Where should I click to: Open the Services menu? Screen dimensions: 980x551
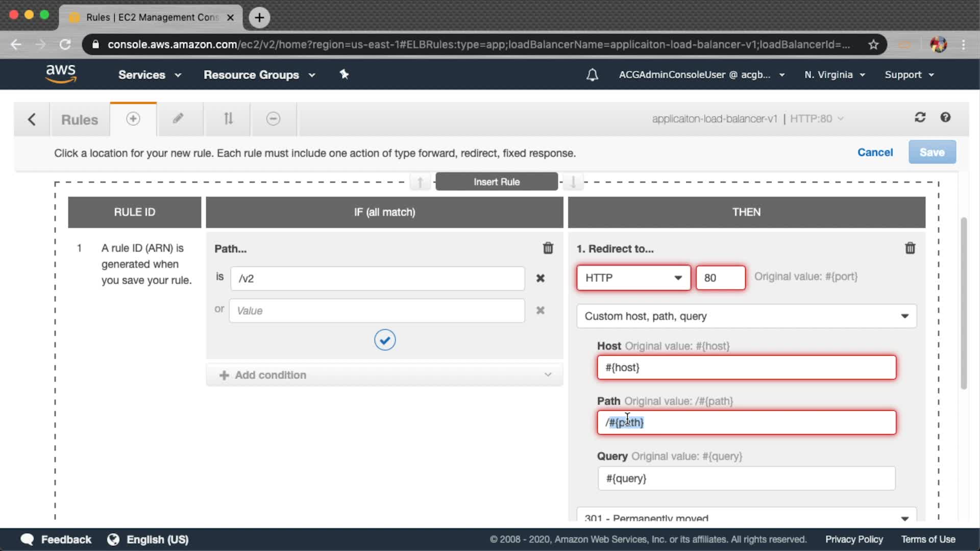pos(149,75)
